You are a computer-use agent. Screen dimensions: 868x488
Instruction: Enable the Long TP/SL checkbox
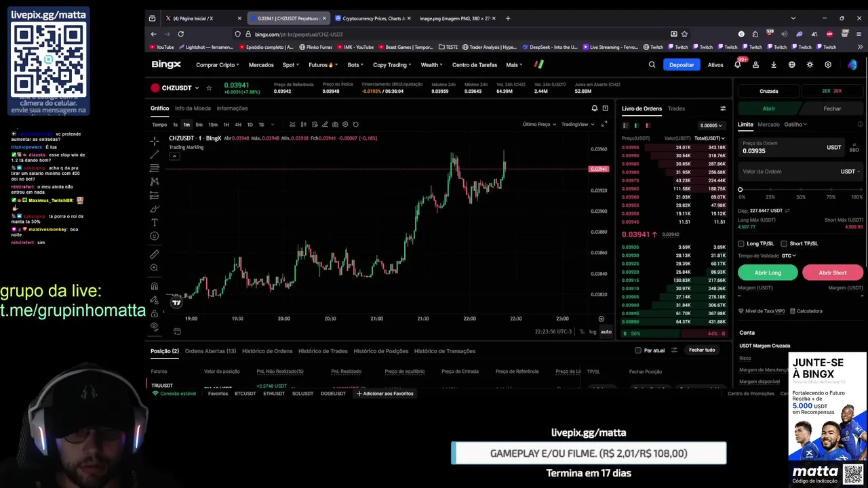pos(741,243)
